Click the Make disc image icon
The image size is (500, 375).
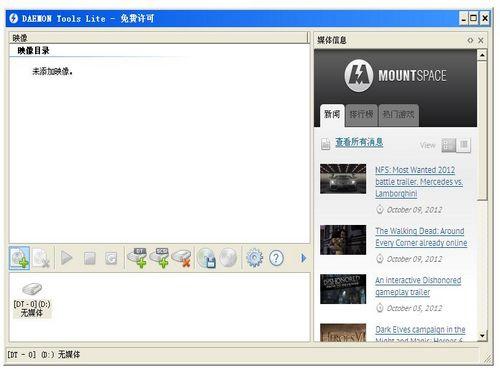[x=207, y=258]
